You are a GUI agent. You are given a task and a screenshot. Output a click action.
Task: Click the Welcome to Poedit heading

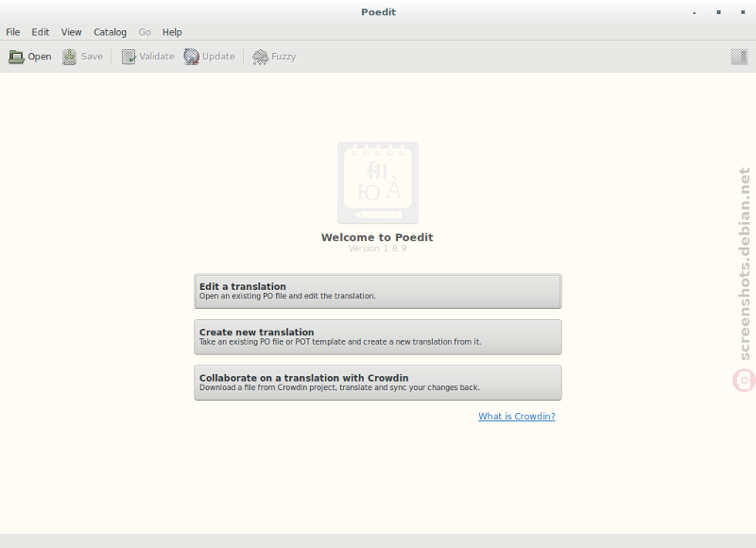point(377,237)
